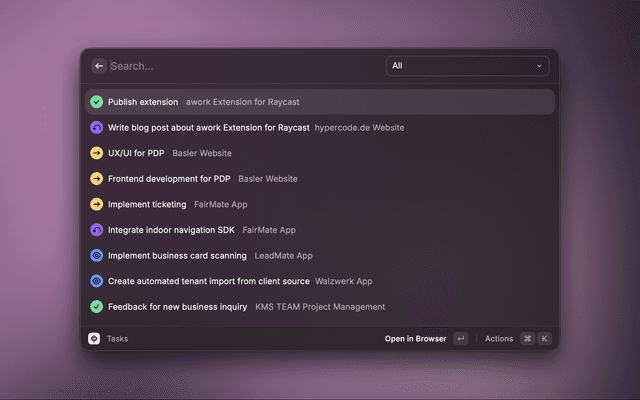The width and height of the screenshot is (640, 400).
Task: Click the K shortcut key badge
Action: click(x=544, y=339)
